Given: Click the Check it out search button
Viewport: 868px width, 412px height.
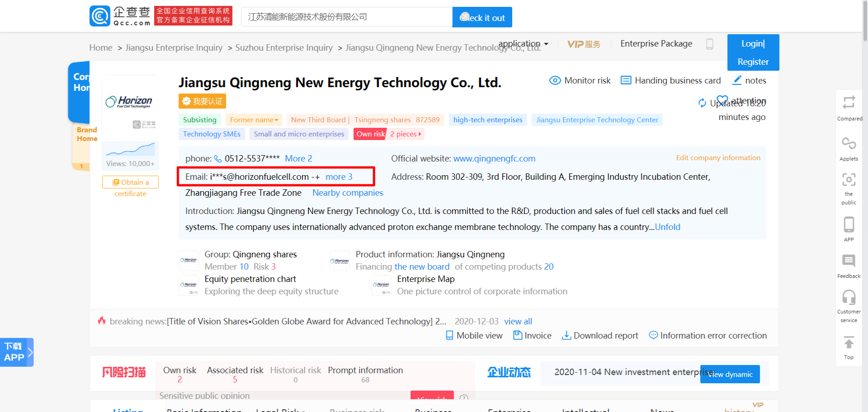Looking at the screenshot, I should point(482,17).
